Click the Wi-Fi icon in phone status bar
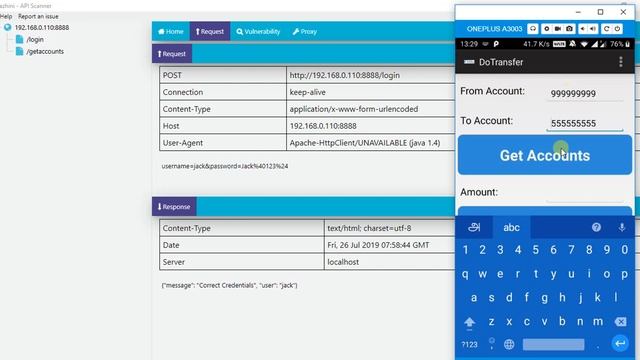640x360 pixels. pyautogui.click(x=584, y=44)
